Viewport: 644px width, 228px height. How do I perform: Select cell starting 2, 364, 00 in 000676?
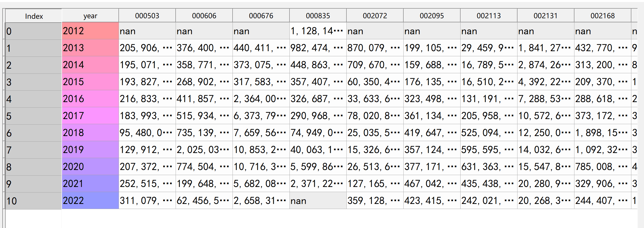tap(261, 99)
